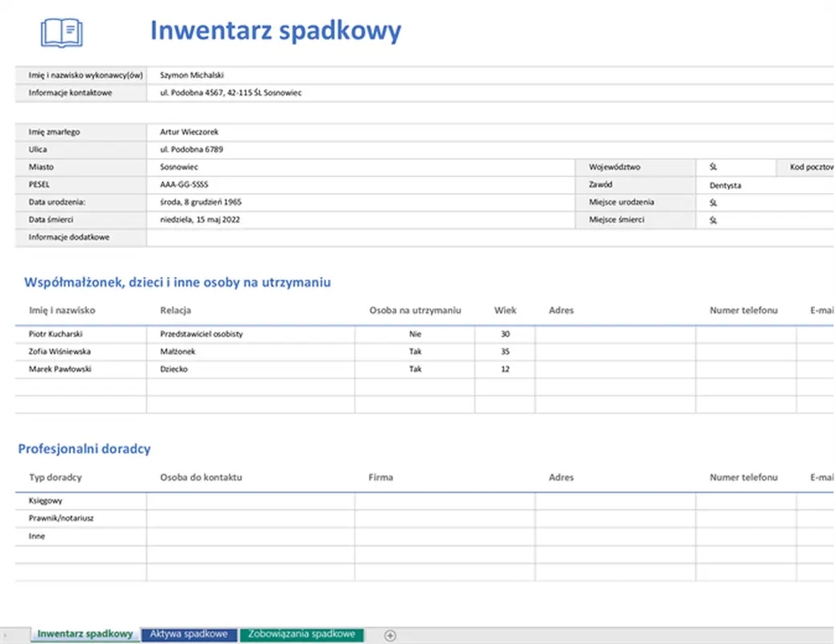
Task: Select heading 'Współmałżonek, dzieci i inne osoby na utrzymaniu'
Action: (x=177, y=283)
